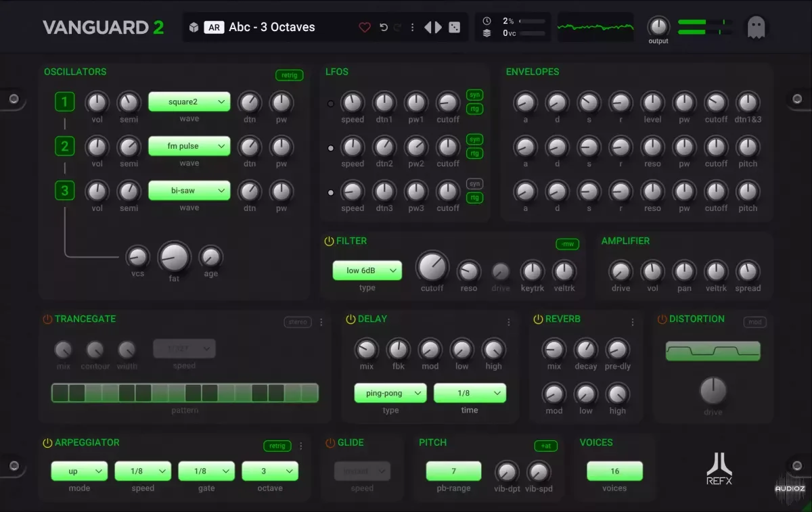Toggle the Reverb power button
This screenshot has height=512, width=812.
[538, 319]
